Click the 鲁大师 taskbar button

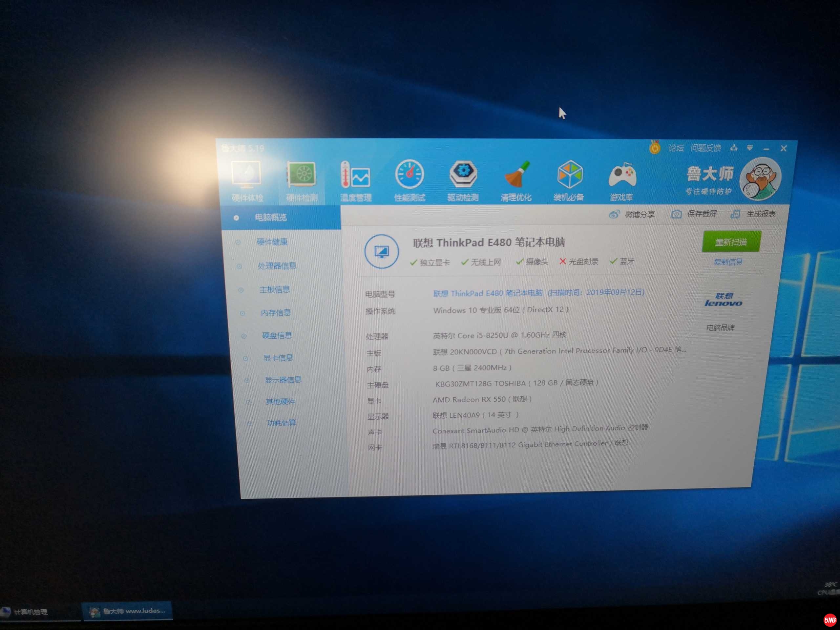(x=128, y=611)
